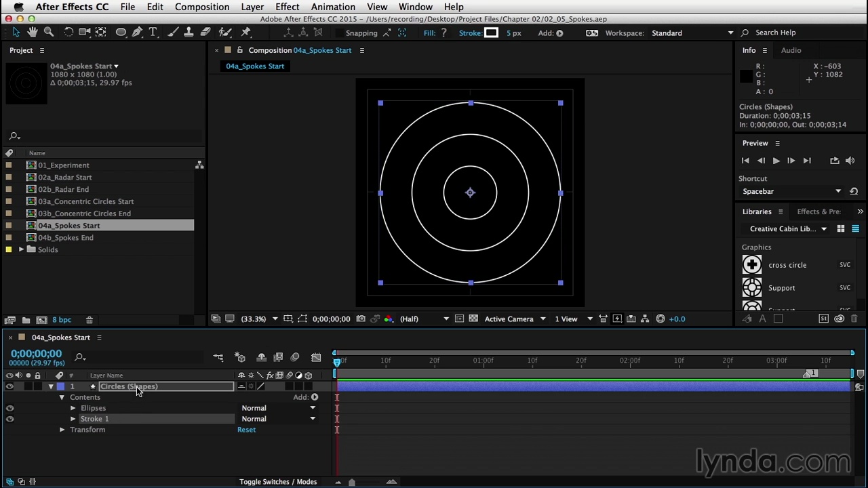Select the Hand tool

[x=32, y=33]
